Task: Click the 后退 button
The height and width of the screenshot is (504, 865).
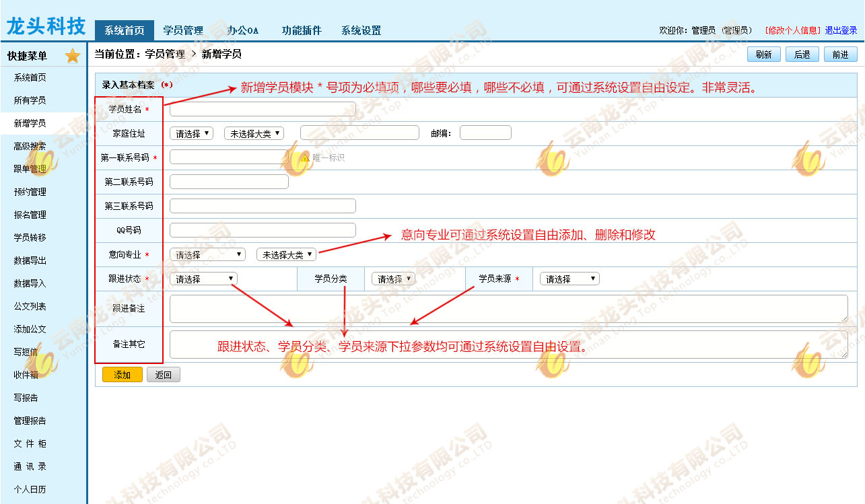Action: click(802, 55)
